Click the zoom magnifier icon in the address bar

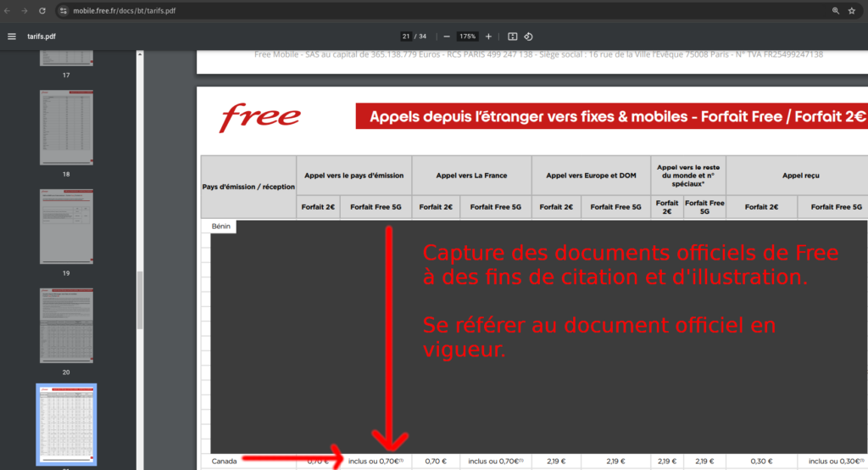(x=835, y=10)
